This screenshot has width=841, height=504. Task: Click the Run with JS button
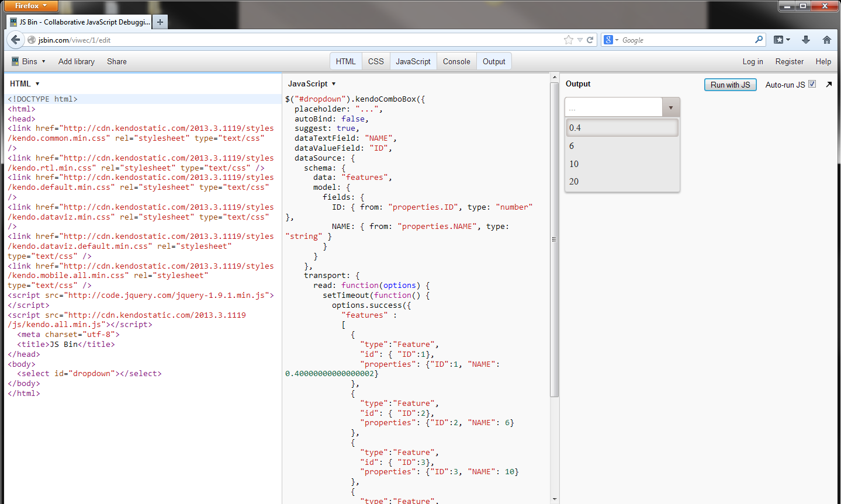731,85
